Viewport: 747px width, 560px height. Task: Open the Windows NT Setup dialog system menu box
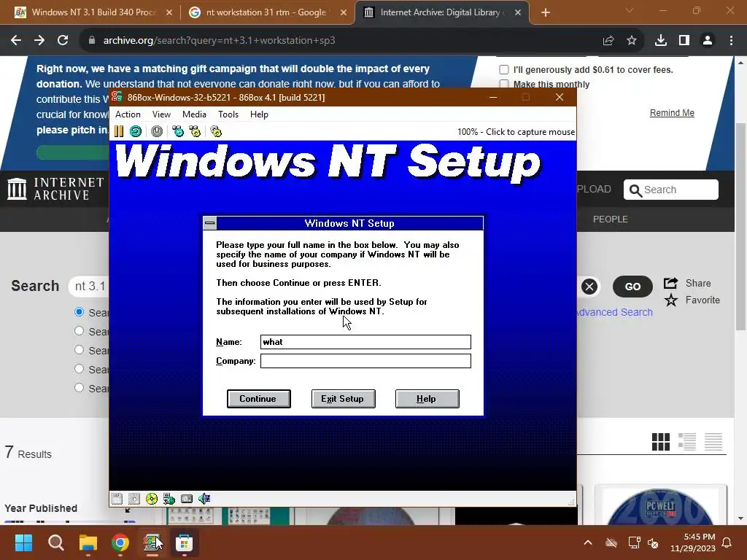tap(209, 223)
